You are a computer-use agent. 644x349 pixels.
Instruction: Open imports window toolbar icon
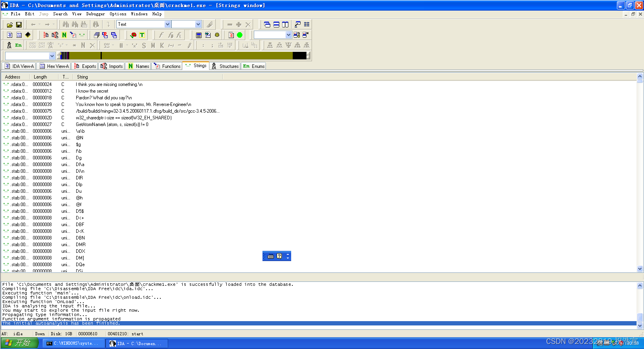click(55, 35)
